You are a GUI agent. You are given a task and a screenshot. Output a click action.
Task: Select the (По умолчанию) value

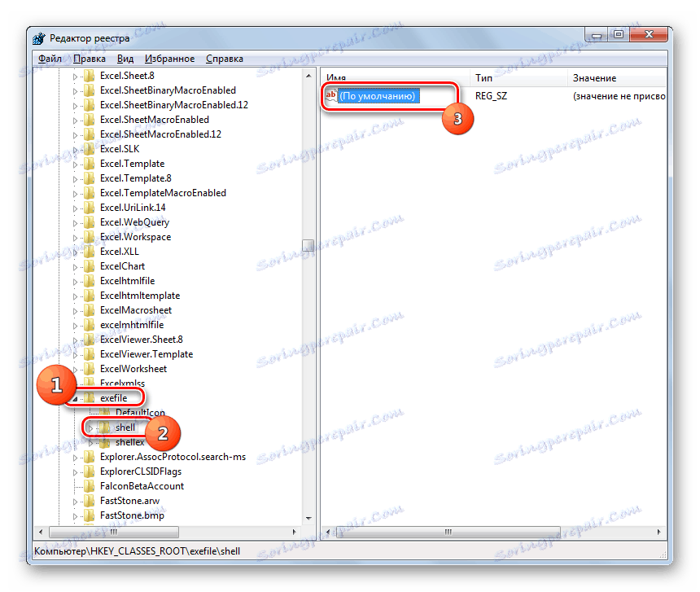(378, 96)
